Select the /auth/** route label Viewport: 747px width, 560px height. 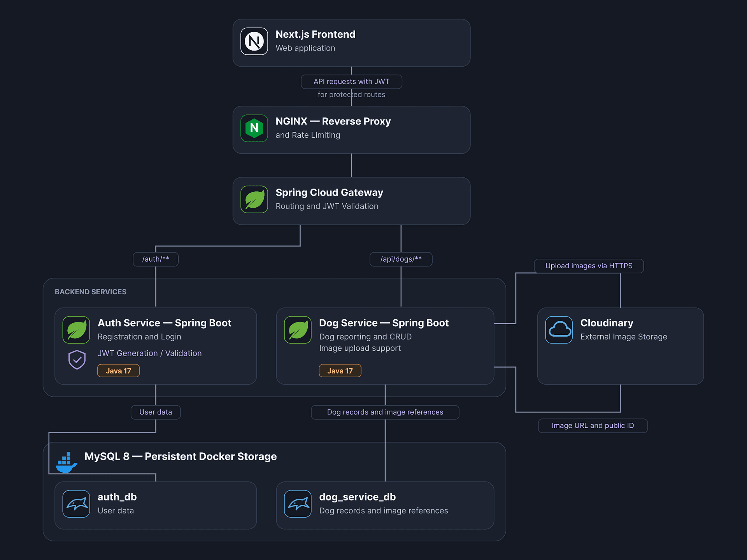click(156, 259)
